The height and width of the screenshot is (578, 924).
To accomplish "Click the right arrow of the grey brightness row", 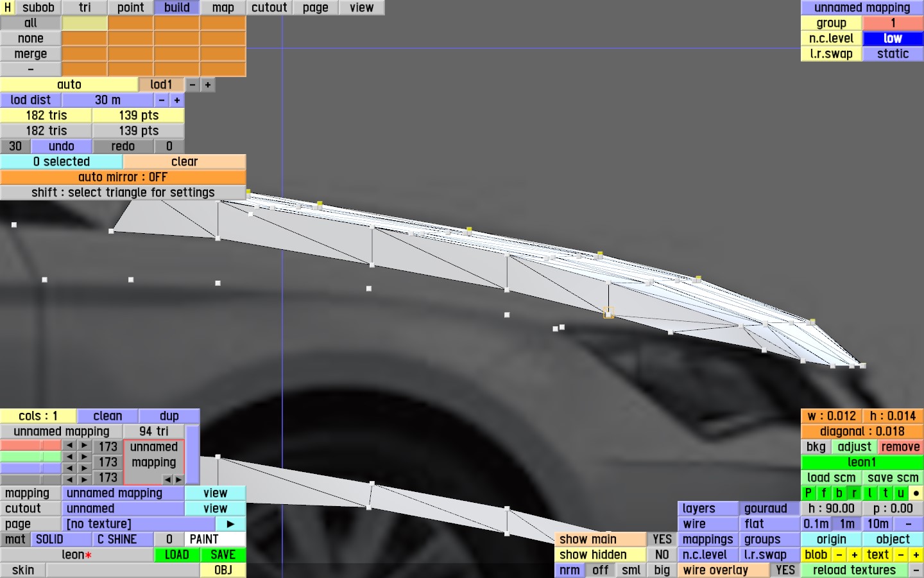I will (85, 479).
